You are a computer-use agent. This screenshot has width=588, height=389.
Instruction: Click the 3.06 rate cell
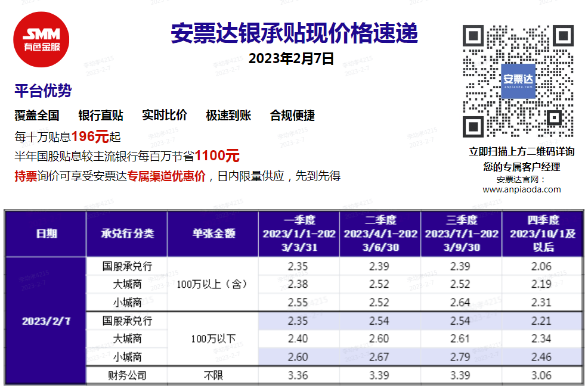pos(541,375)
